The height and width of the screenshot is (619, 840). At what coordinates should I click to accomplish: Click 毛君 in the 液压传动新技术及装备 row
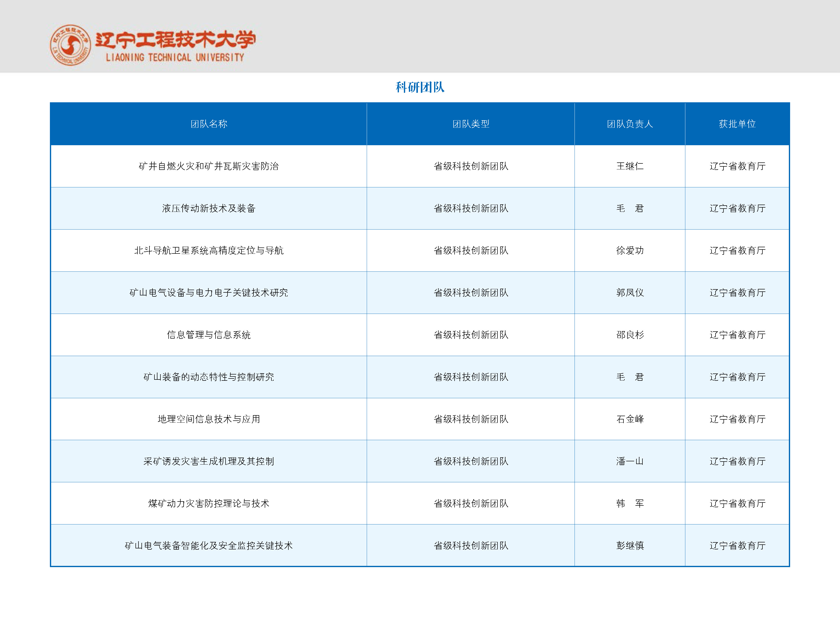630,208
